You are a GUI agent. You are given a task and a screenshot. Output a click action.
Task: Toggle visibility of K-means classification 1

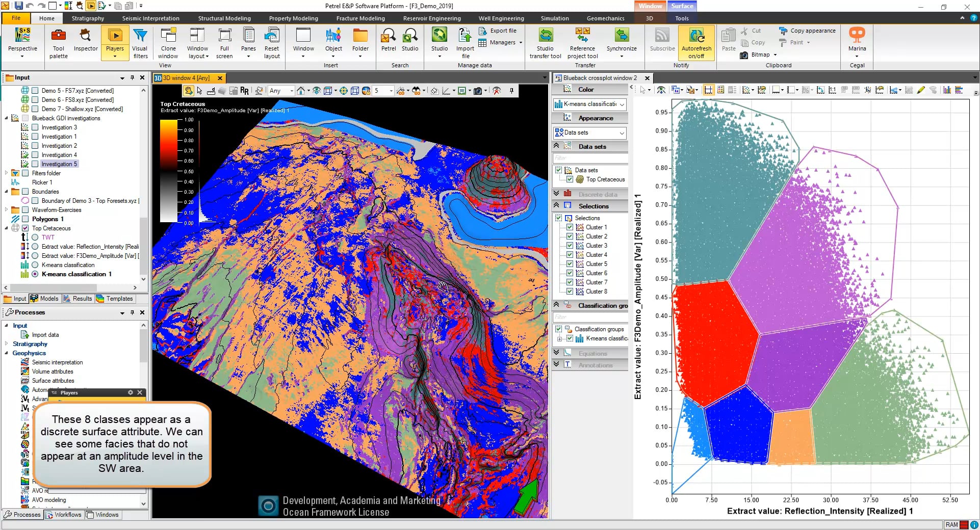click(x=35, y=274)
